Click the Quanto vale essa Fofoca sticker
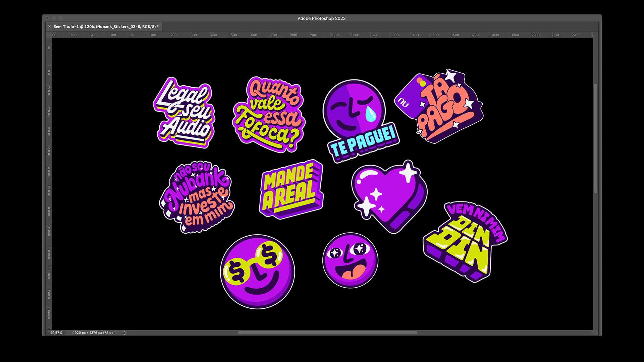 click(269, 114)
